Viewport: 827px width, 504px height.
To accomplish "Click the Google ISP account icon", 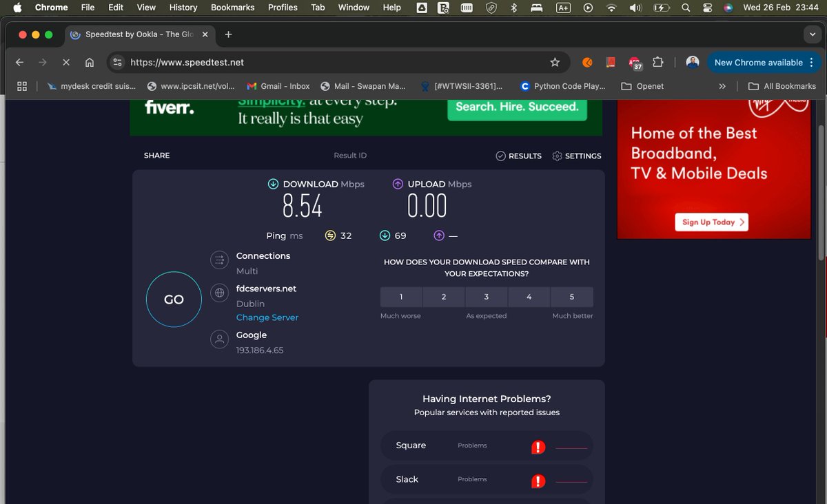I will click(219, 339).
